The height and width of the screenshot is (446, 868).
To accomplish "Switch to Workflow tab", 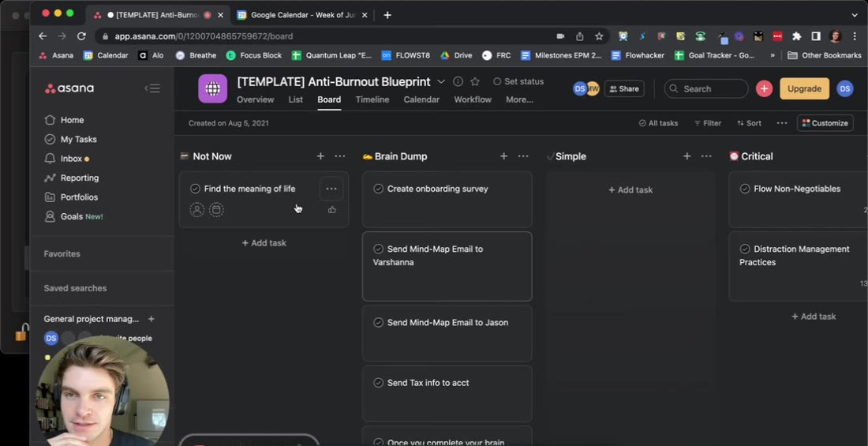I will 473,99.
